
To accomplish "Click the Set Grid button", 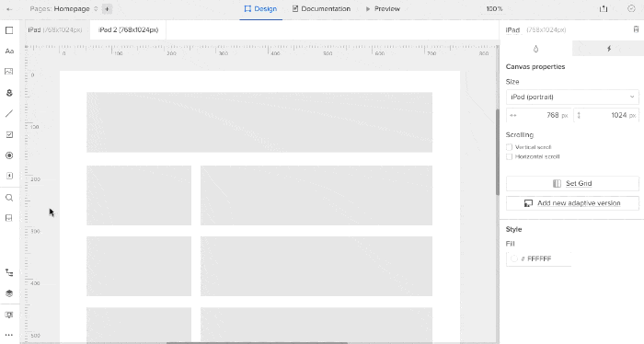I will pos(572,183).
